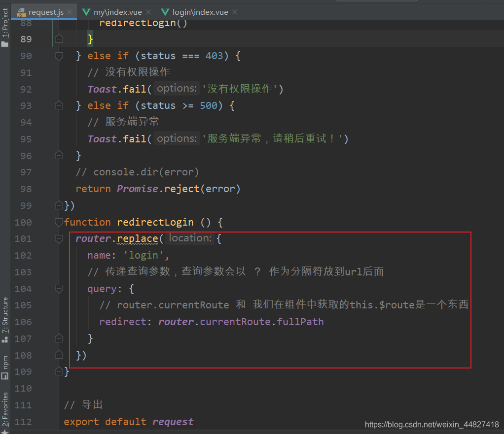504x434 pixels.
Task: Collapse the redirectLogin function at line 100
Action: 59,222
